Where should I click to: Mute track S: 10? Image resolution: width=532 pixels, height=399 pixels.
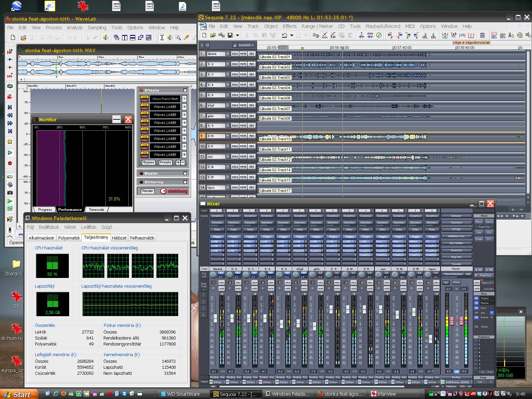tap(243, 136)
